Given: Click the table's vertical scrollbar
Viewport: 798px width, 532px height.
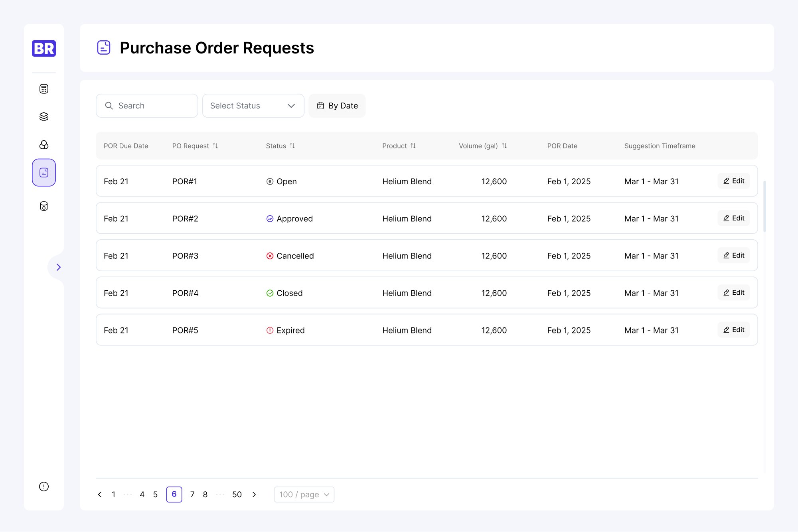Looking at the screenshot, I should pos(764,207).
